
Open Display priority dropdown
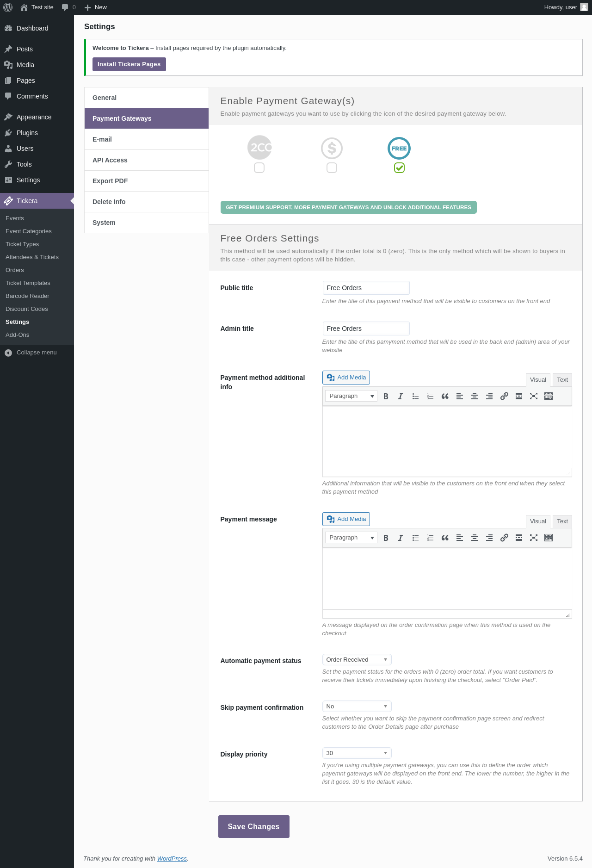click(357, 753)
